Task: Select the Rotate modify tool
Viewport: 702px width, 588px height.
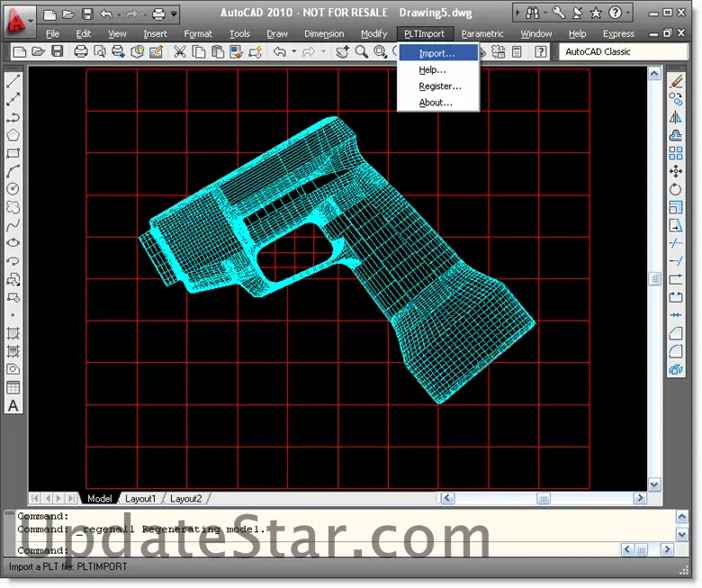Action: 676,189
